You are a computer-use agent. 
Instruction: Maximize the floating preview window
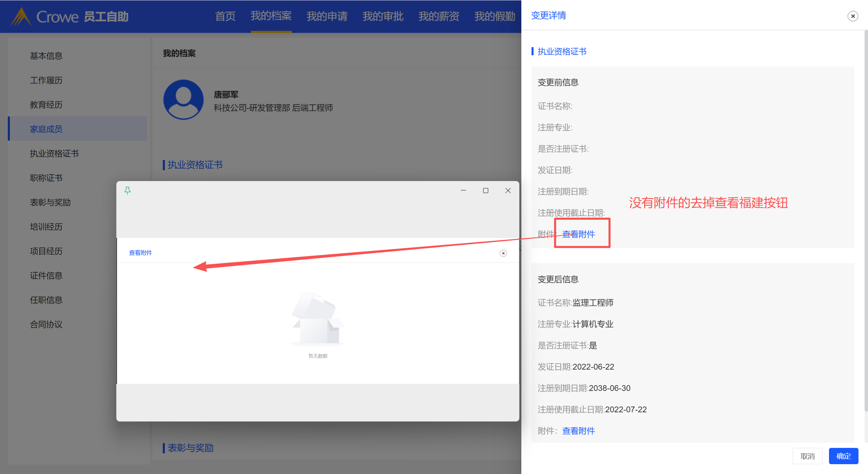point(485,191)
